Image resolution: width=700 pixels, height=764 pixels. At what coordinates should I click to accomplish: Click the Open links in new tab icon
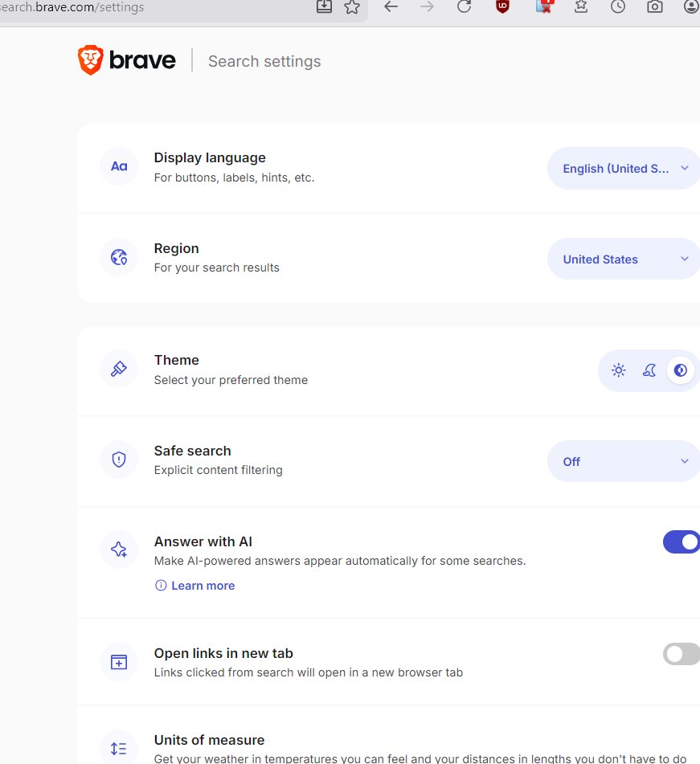[x=119, y=662]
